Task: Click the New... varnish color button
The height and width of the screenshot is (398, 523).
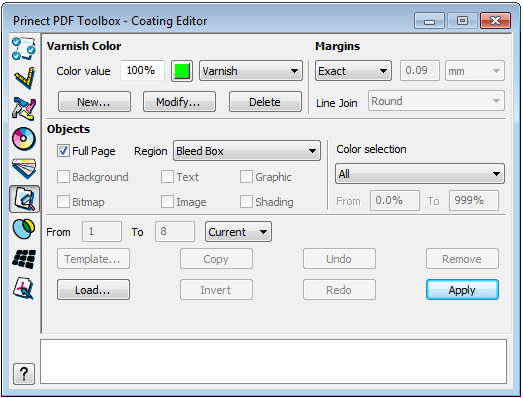Action: click(x=94, y=102)
